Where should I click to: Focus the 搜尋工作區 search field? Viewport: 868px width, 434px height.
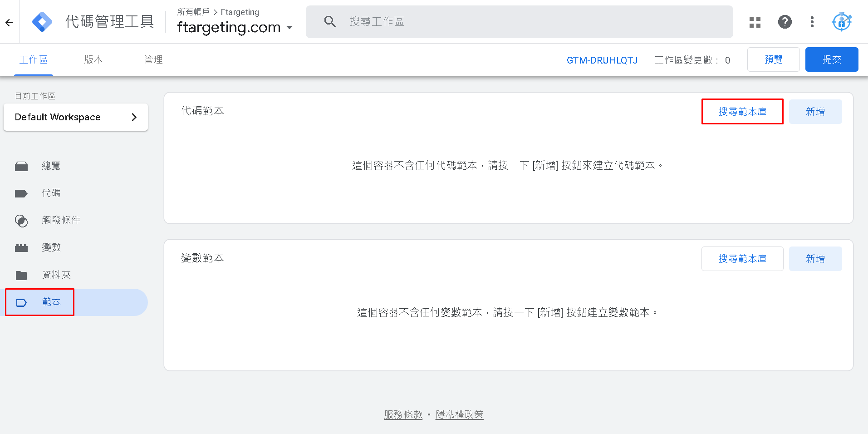coord(520,22)
